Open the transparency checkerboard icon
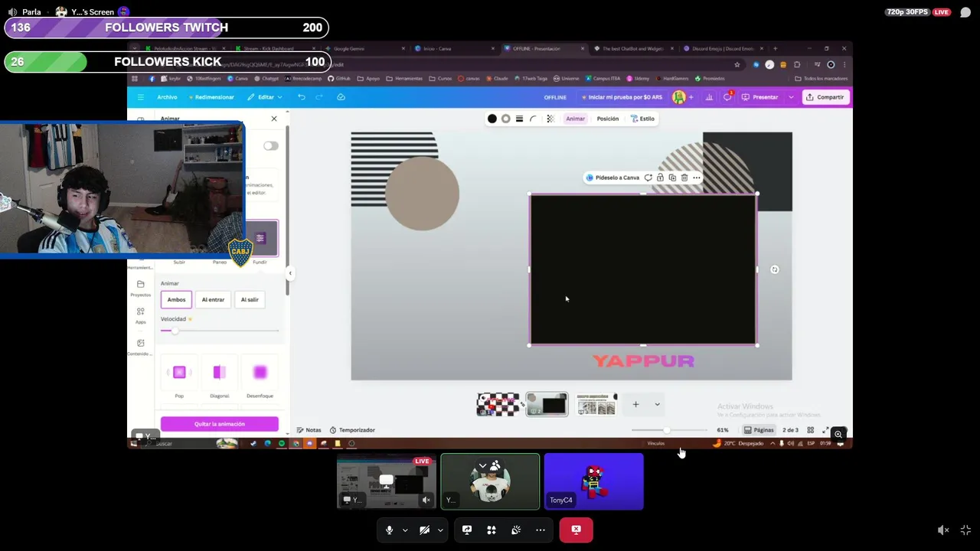 pyautogui.click(x=550, y=119)
